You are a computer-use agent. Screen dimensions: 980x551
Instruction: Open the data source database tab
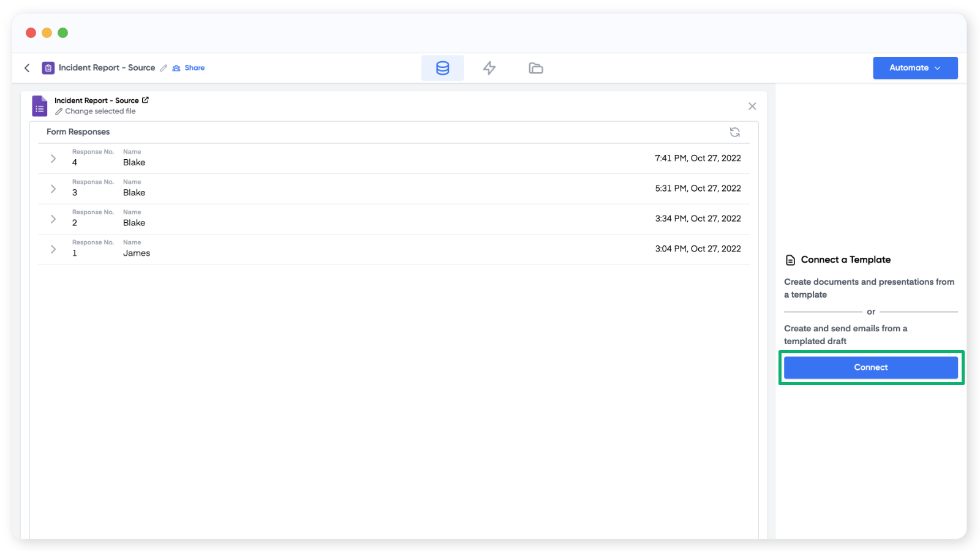(x=442, y=68)
